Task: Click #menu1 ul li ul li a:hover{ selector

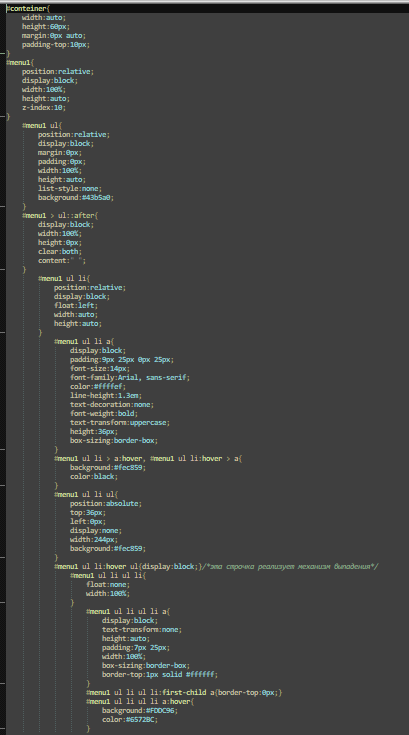Action: click(140, 702)
